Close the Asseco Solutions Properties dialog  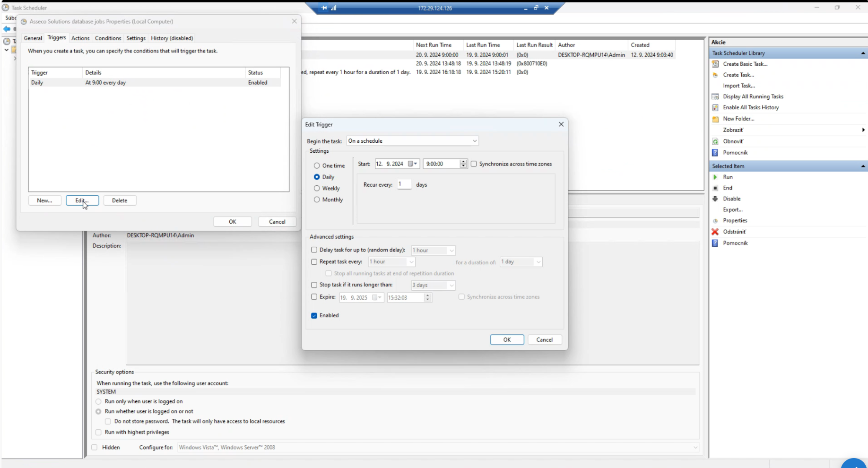click(295, 21)
